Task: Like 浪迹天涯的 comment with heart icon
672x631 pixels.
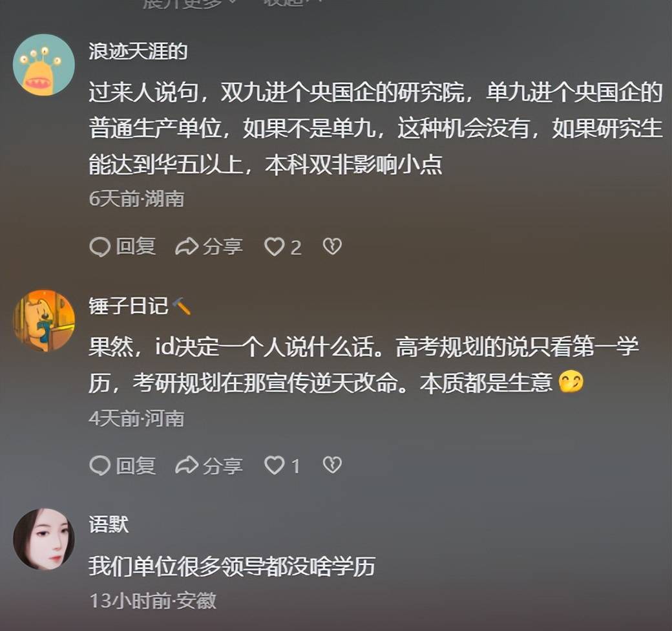Action: tap(274, 247)
